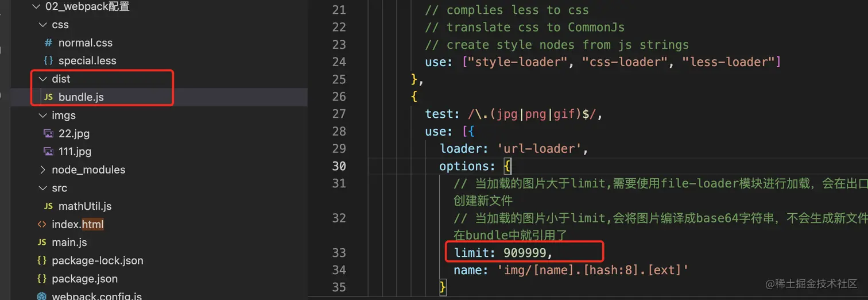The image size is (868, 300).
Task: Select the imgs folder name
Action: 64,116
